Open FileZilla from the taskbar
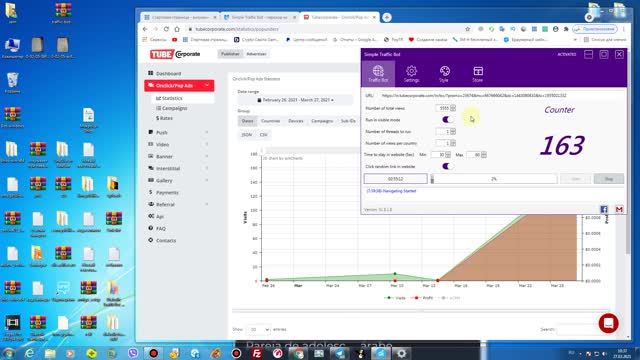 point(257,353)
